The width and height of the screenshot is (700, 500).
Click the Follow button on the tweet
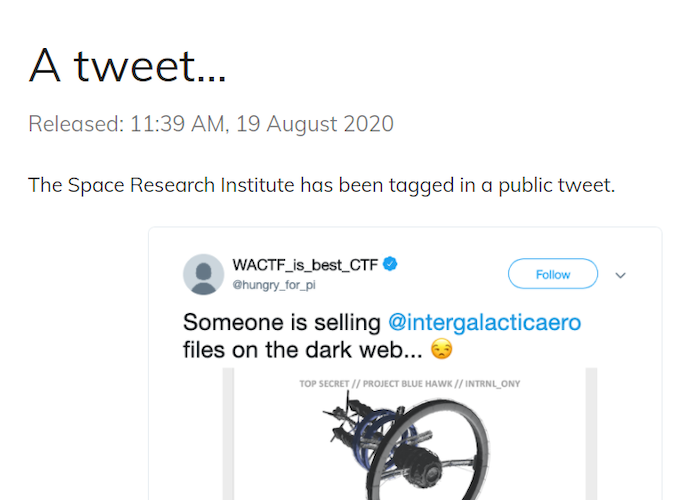553,274
